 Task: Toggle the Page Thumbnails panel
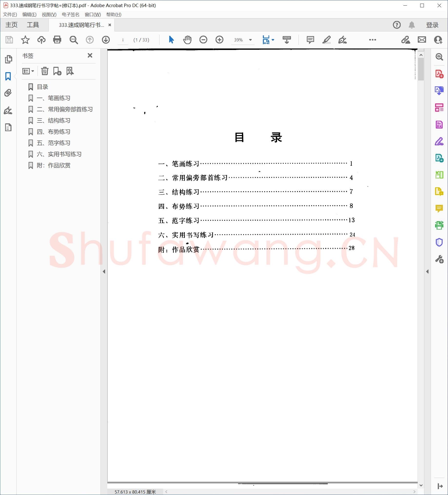9,59
